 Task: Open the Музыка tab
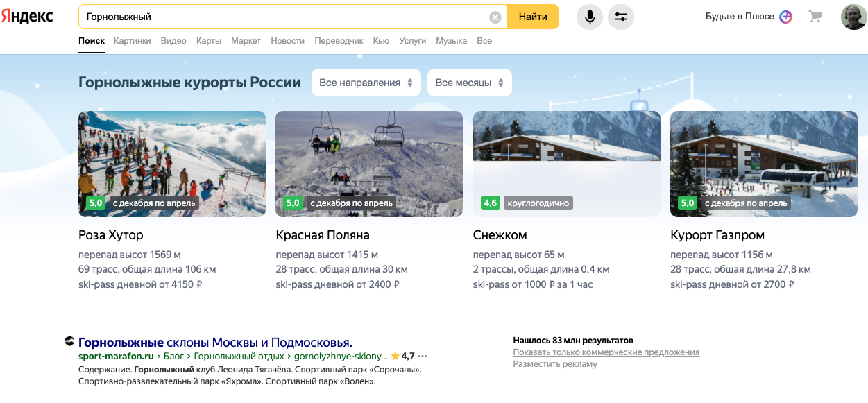click(x=452, y=41)
